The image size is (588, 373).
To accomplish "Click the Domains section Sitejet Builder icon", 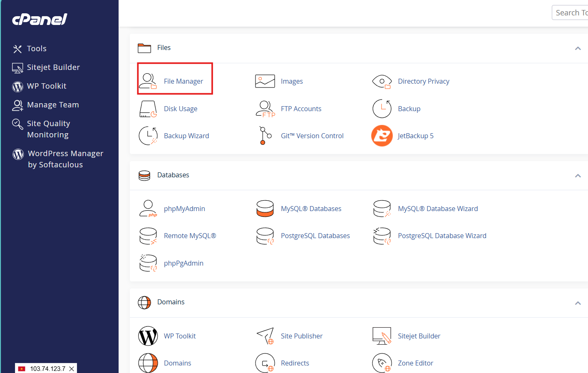I will 382,336.
